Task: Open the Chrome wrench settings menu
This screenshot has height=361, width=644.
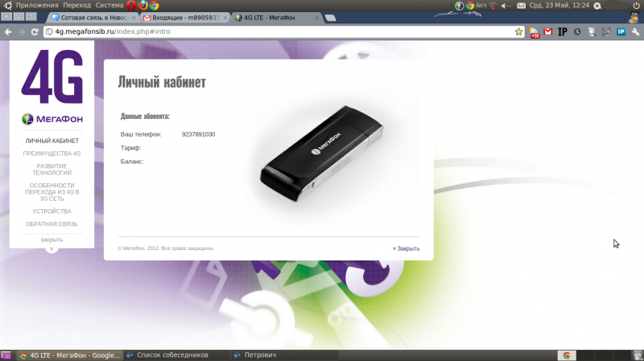Action: pyautogui.click(x=636, y=31)
